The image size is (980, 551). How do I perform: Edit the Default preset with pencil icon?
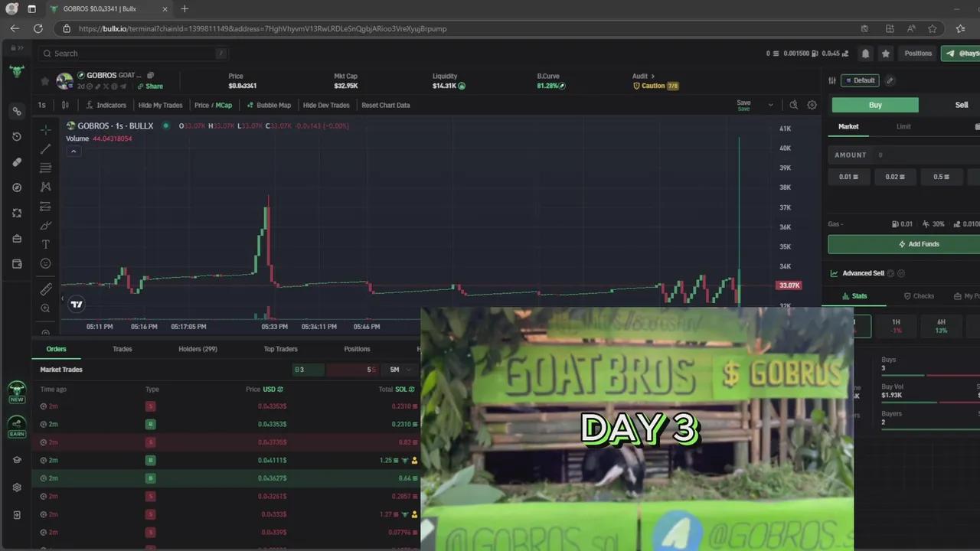pyautogui.click(x=890, y=80)
